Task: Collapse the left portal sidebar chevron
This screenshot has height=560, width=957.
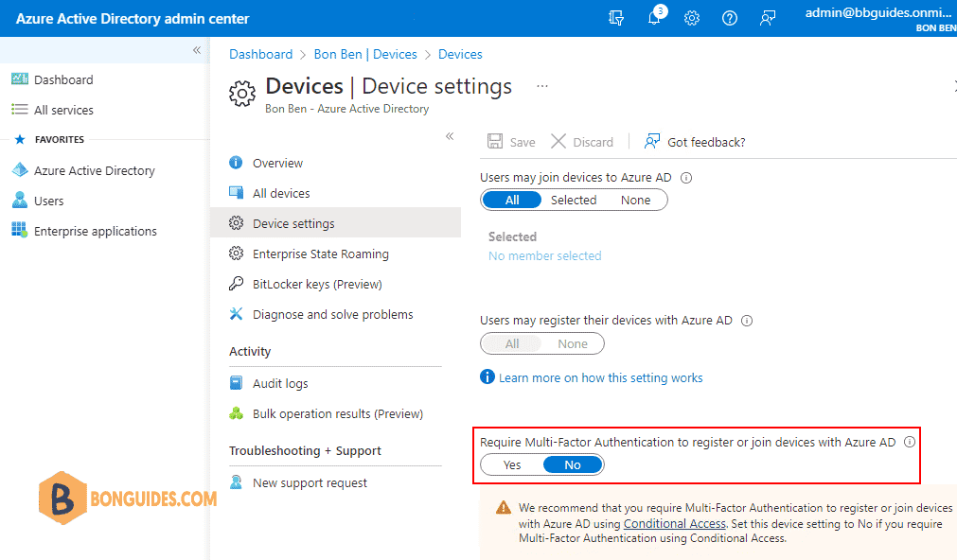Action: tap(197, 50)
